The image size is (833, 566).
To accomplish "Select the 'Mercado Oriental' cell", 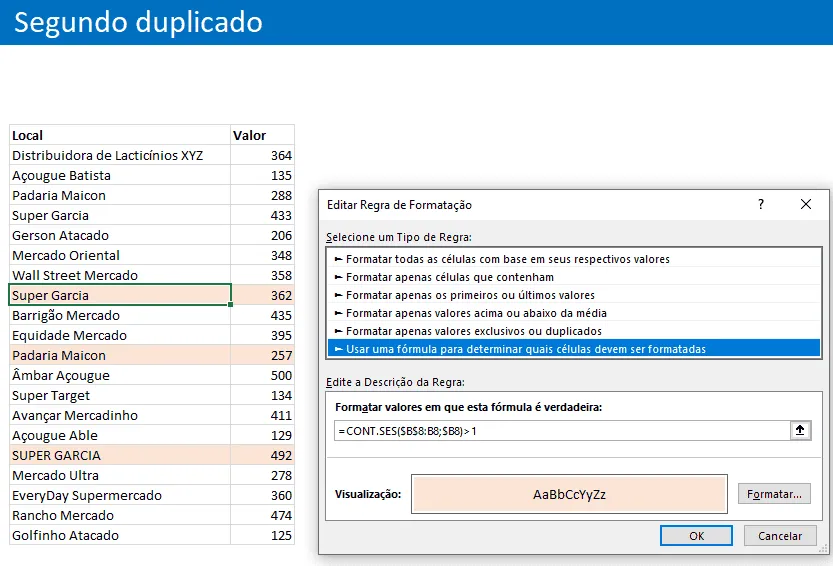I will (120, 255).
